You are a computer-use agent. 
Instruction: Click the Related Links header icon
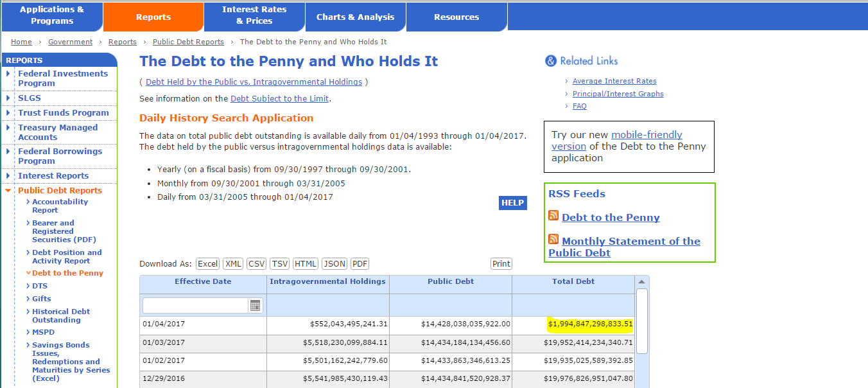(550, 61)
